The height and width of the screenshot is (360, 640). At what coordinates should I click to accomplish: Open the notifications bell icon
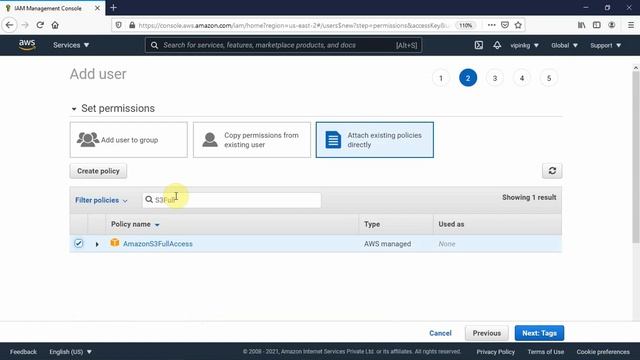coord(497,45)
